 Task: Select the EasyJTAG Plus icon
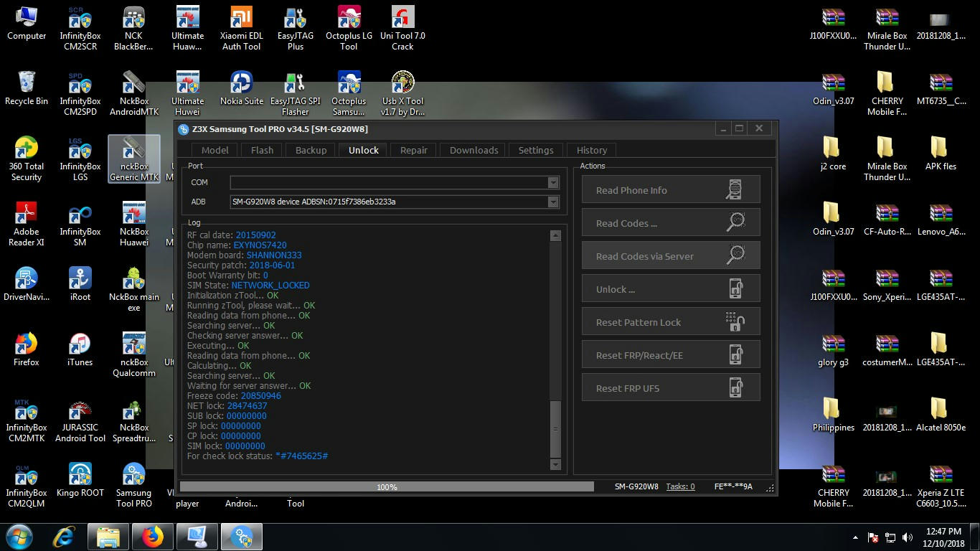295,29
